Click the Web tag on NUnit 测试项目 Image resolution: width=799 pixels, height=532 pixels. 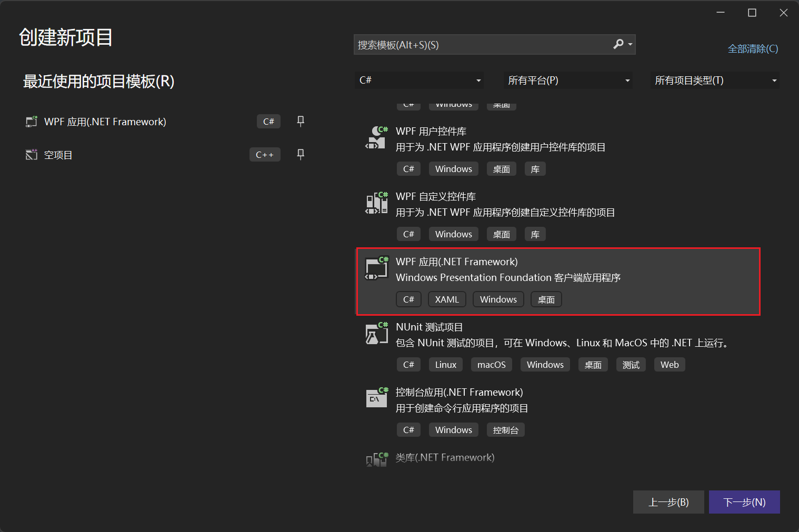tap(670, 365)
